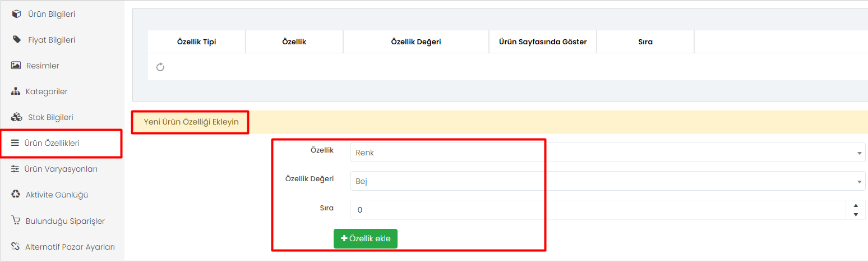868x262 pixels.
Task: Click the Bulunduğu Siparişler cart icon
Action: [x=16, y=220]
